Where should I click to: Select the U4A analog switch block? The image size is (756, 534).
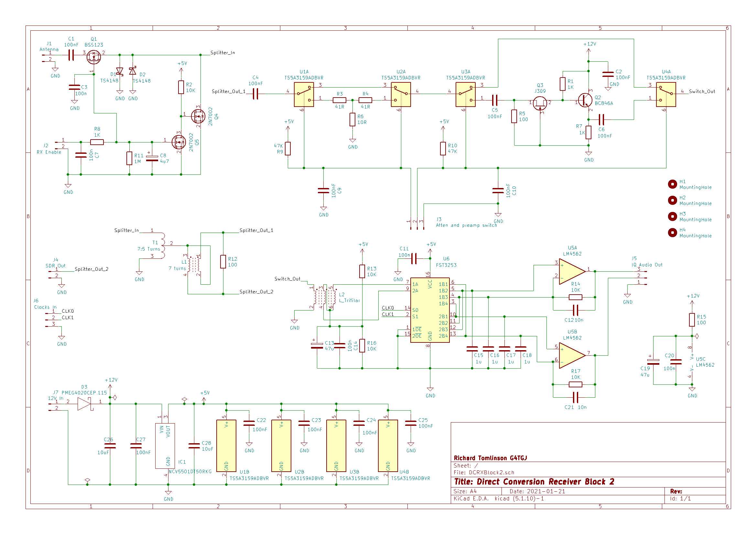(x=666, y=94)
